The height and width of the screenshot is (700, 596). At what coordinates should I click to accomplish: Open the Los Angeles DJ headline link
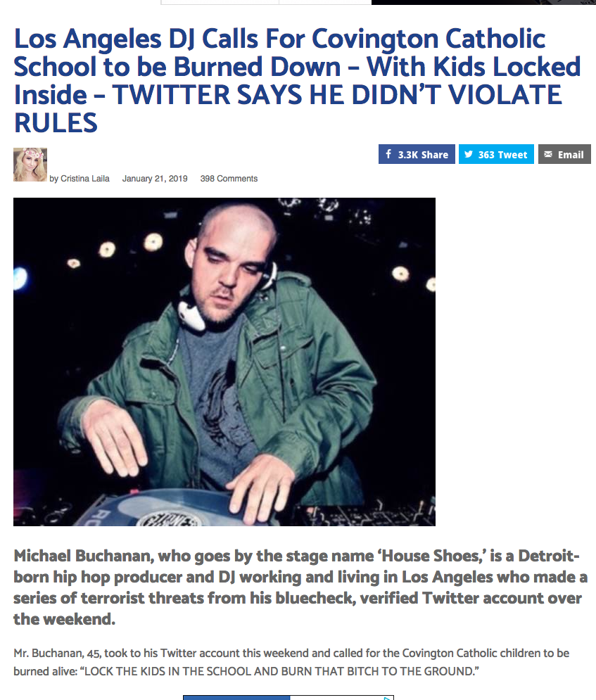[297, 80]
